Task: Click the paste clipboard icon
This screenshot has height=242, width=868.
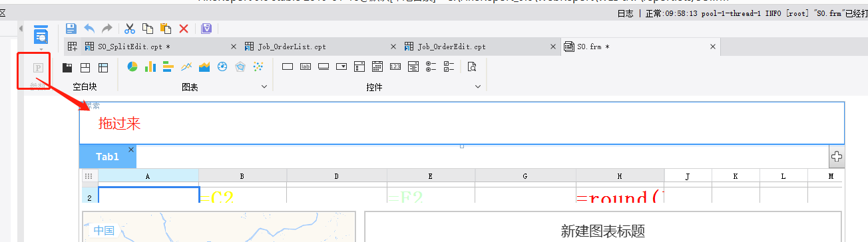Action: [166, 29]
